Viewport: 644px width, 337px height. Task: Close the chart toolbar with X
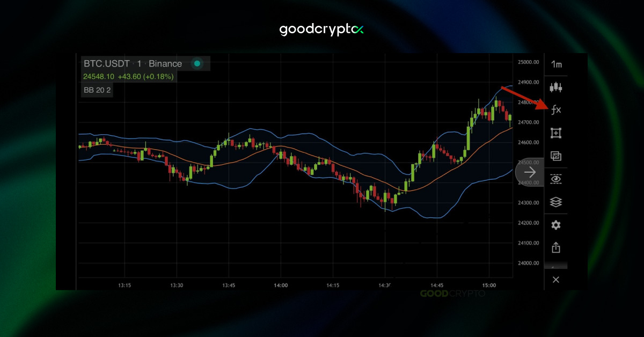(x=556, y=280)
